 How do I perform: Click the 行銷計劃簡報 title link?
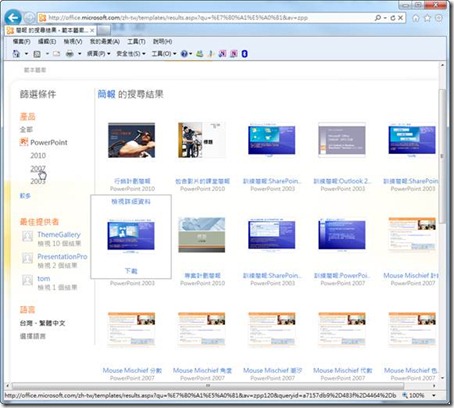132,181
